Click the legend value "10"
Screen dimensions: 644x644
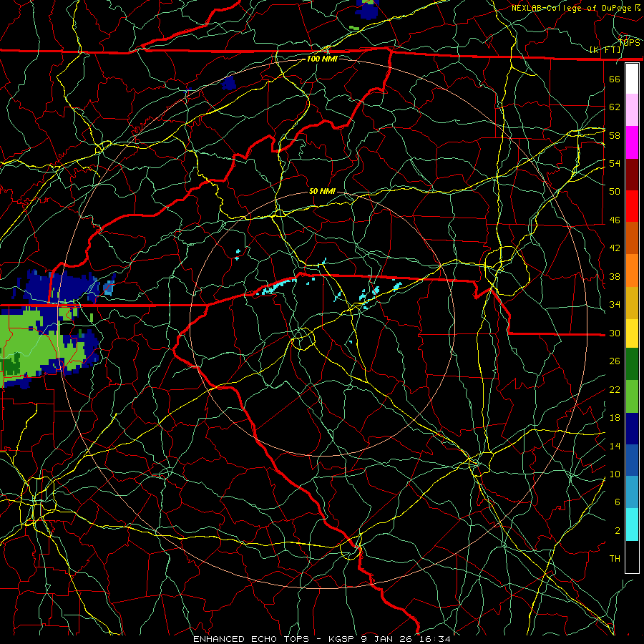615,474
